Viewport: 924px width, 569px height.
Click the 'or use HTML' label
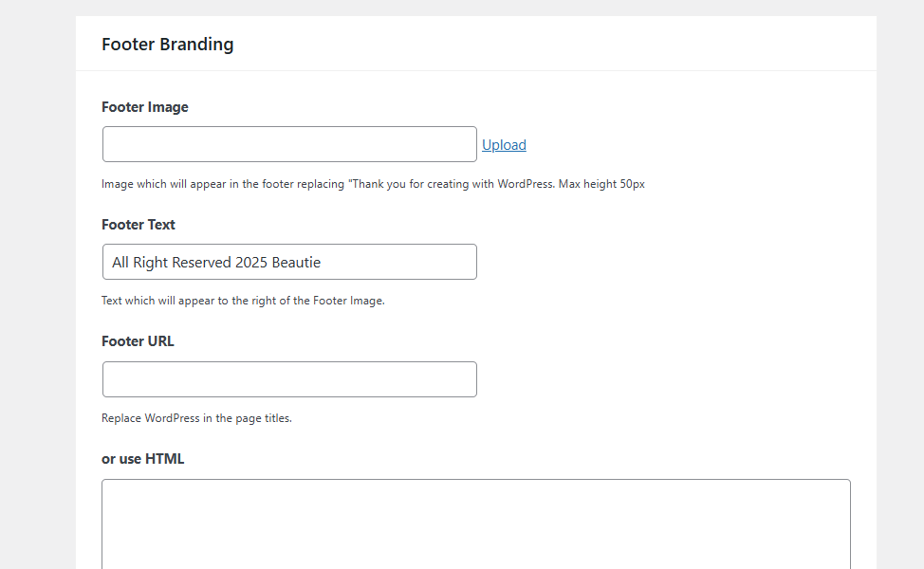click(x=143, y=459)
